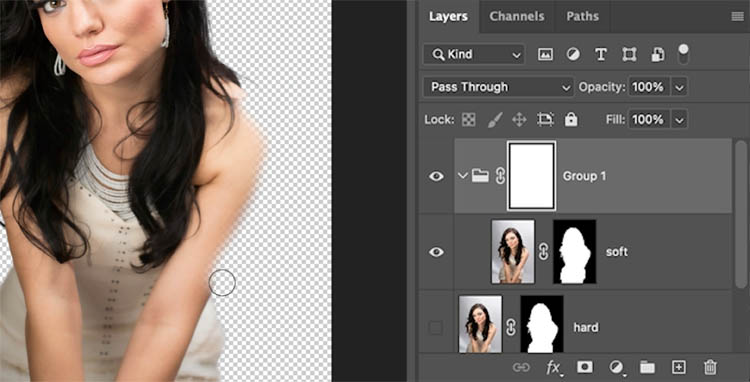Filter for shape layers icon
750x382 pixels.
(629, 55)
